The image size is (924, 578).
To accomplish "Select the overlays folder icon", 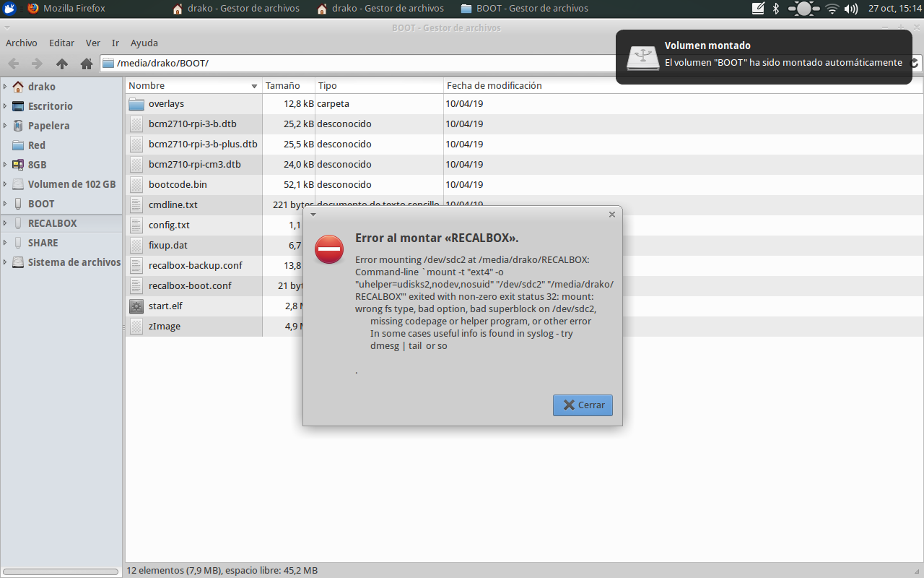I will click(136, 104).
